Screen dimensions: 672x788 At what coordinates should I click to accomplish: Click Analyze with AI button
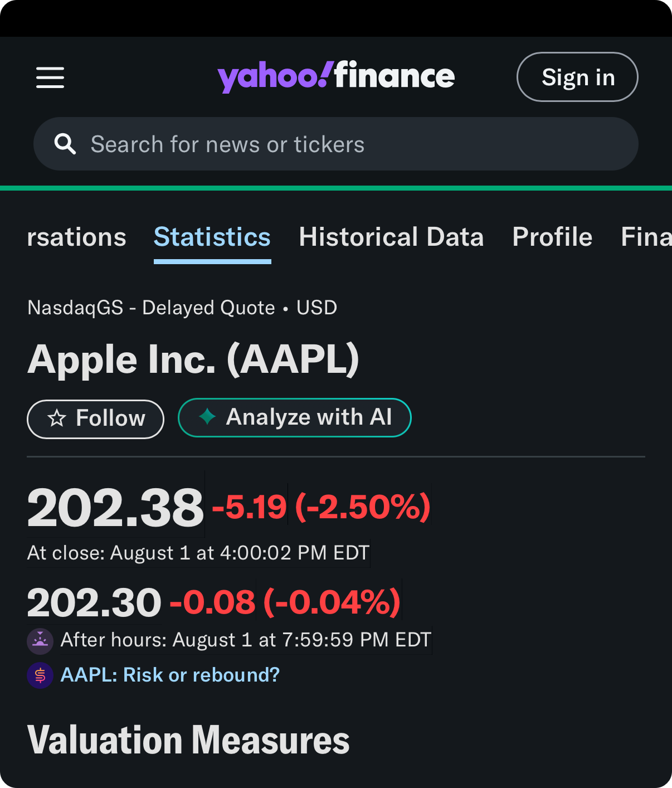click(295, 417)
